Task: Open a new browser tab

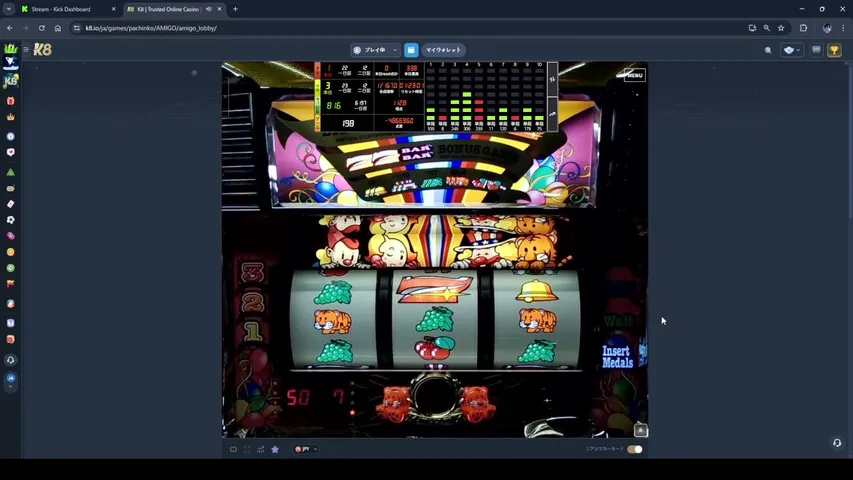Action: coord(236,9)
